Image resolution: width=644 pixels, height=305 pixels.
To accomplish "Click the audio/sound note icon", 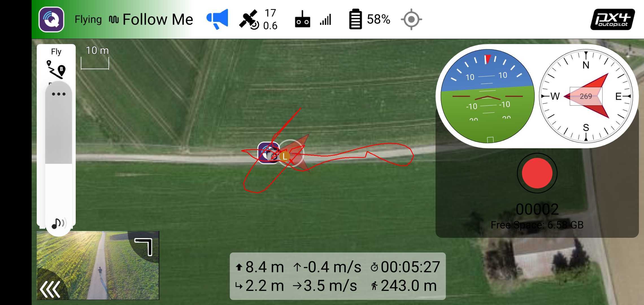I will pos(58,222).
